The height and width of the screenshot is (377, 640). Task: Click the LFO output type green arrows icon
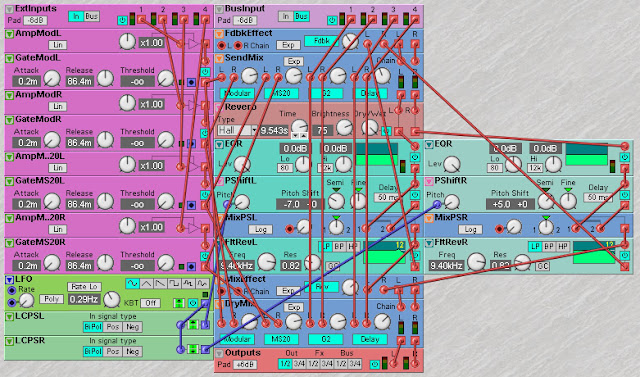(179, 303)
